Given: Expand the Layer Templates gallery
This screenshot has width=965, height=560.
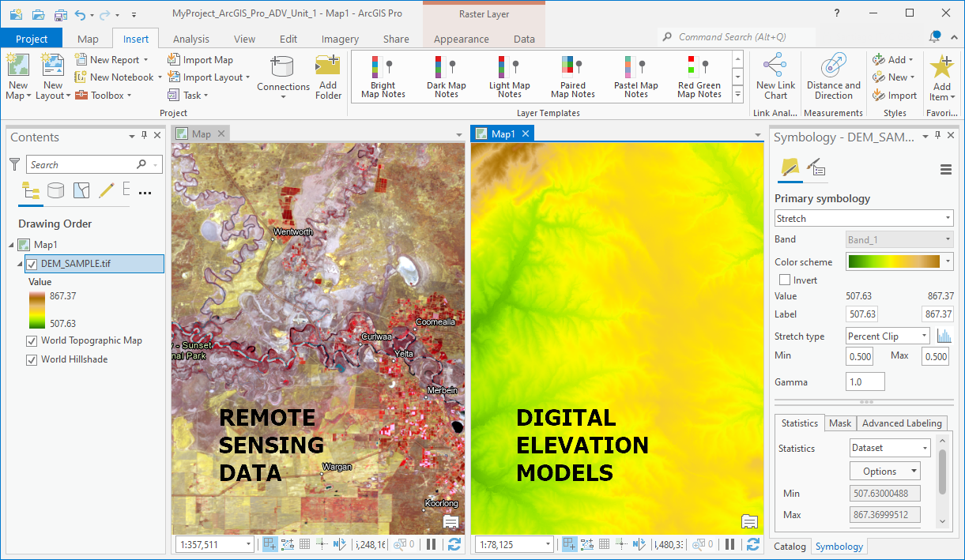Looking at the screenshot, I should click(x=737, y=93).
